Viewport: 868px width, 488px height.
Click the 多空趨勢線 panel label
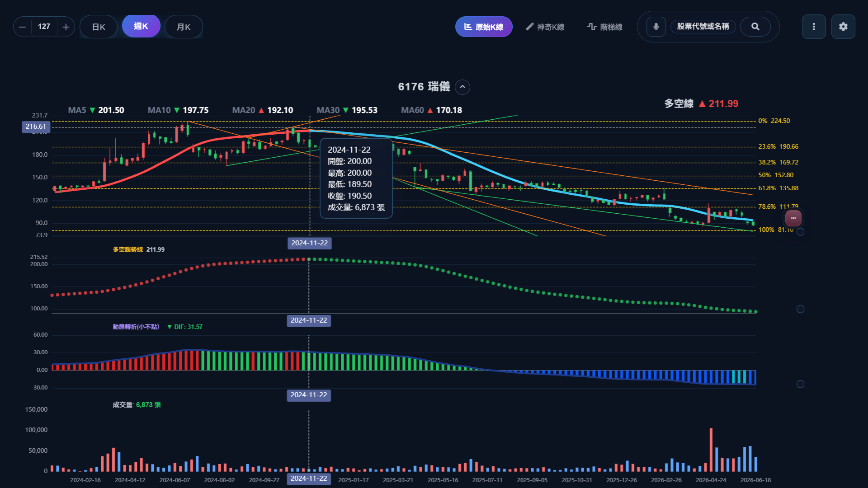tap(128, 249)
